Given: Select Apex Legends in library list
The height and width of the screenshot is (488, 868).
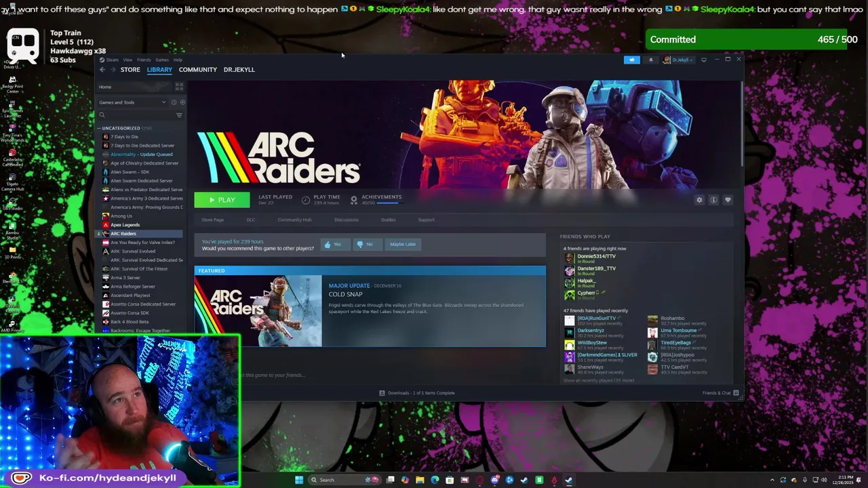Looking at the screenshot, I should pos(125,225).
